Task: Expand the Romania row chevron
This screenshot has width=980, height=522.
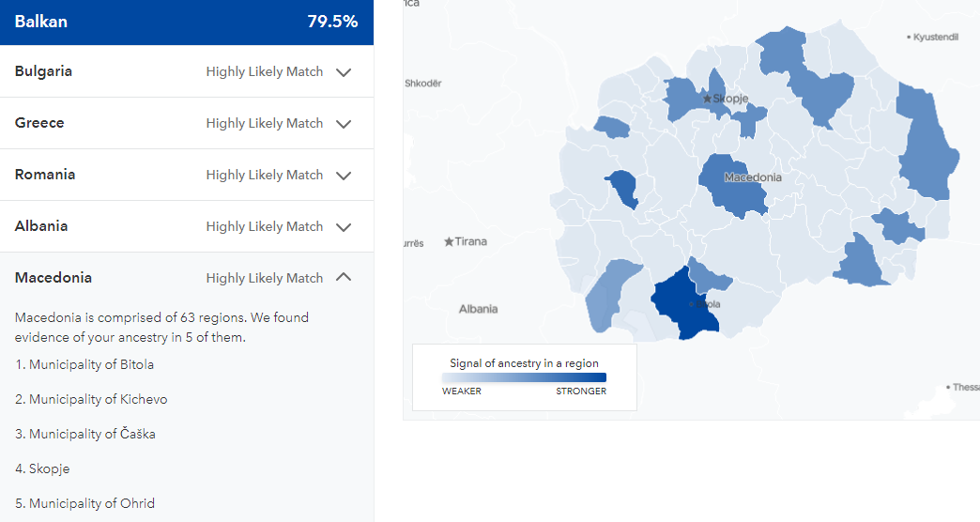Action: 344,176
